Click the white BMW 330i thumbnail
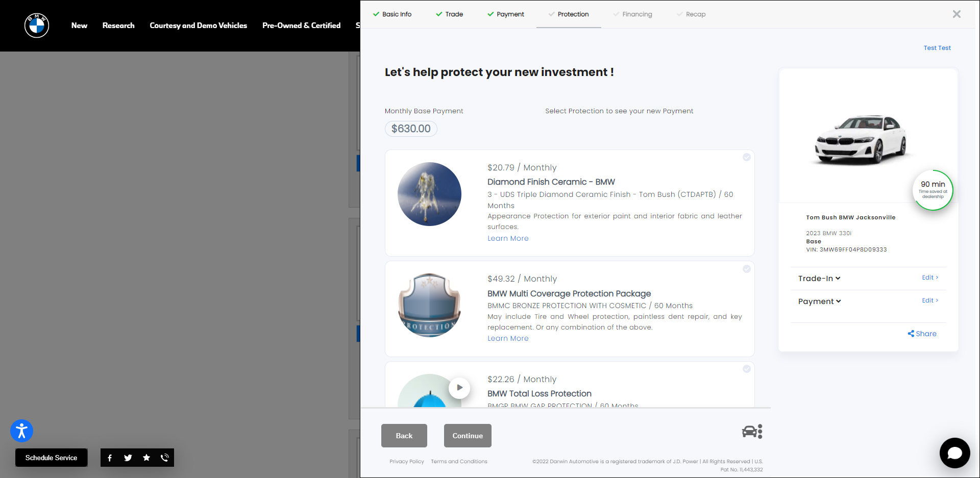Screen dimensions: 980x478 [861, 139]
